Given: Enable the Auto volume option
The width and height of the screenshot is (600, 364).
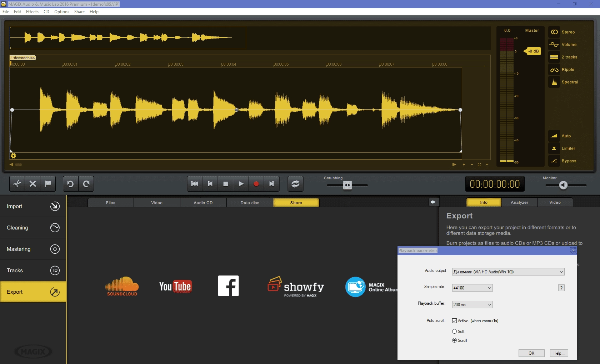Looking at the screenshot, I should tap(554, 136).
